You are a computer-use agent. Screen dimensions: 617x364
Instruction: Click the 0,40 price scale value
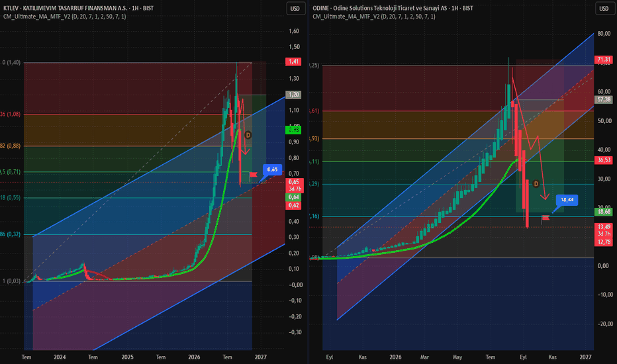click(293, 221)
